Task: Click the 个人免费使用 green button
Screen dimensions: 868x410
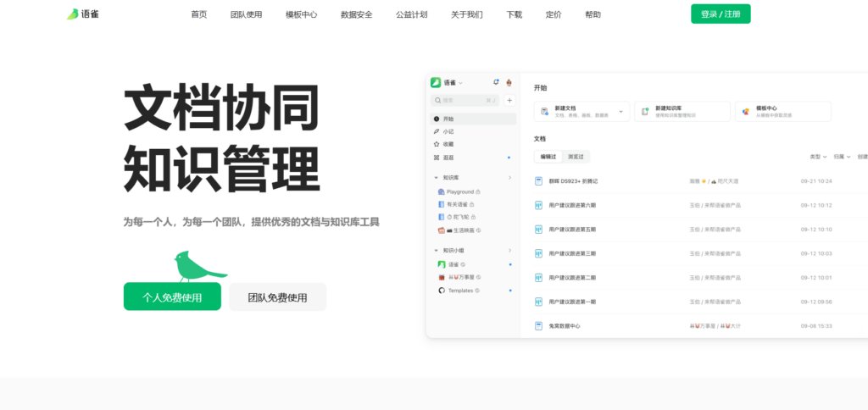Action: (172, 297)
